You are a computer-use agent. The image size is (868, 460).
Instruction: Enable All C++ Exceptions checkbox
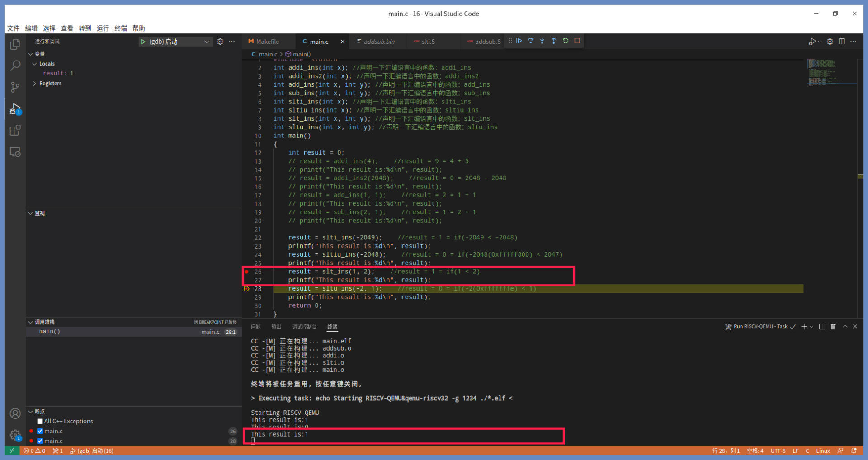point(40,421)
